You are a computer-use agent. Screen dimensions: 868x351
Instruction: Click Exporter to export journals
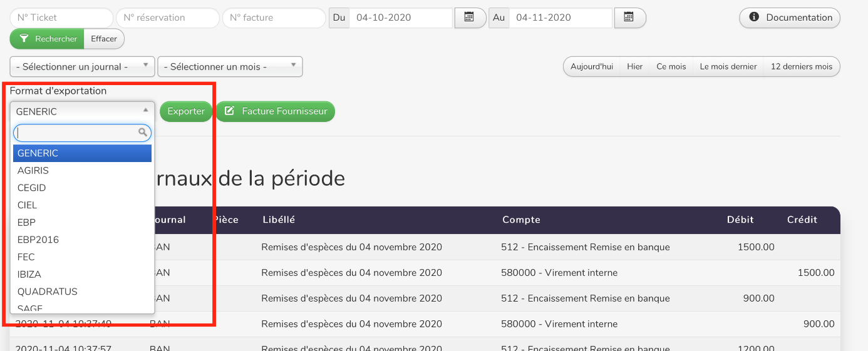click(186, 111)
